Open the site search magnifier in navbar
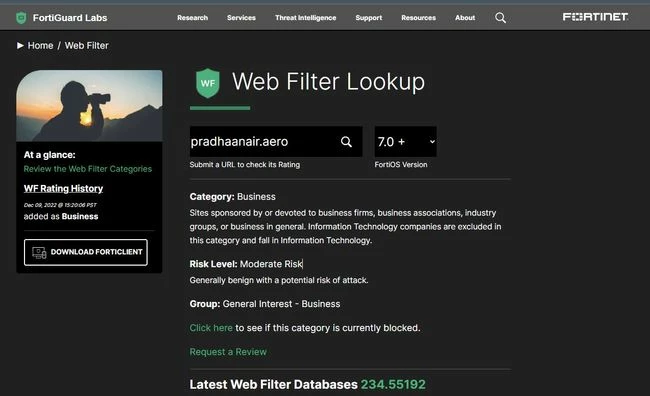 coord(500,18)
